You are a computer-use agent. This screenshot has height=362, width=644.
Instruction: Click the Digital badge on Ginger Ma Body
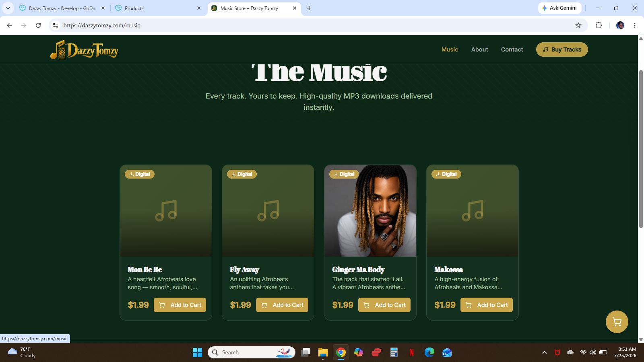pos(344,174)
